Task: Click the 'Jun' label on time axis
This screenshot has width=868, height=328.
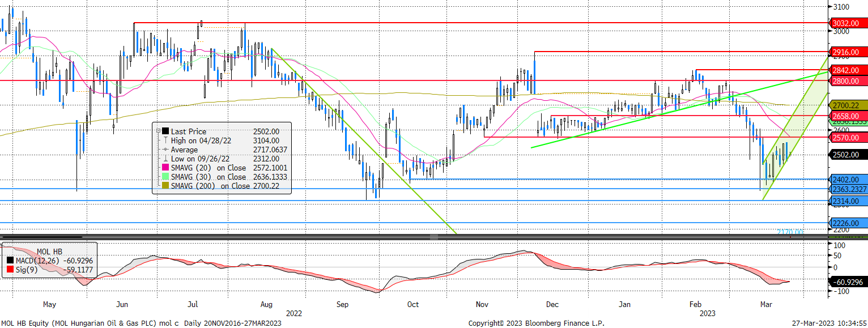Action: [123, 304]
